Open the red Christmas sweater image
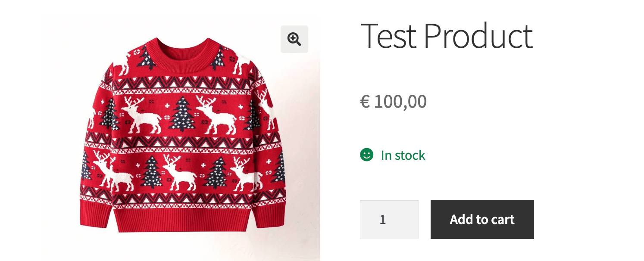Image resolution: width=644 pixels, height=261 pixels. (181, 137)
